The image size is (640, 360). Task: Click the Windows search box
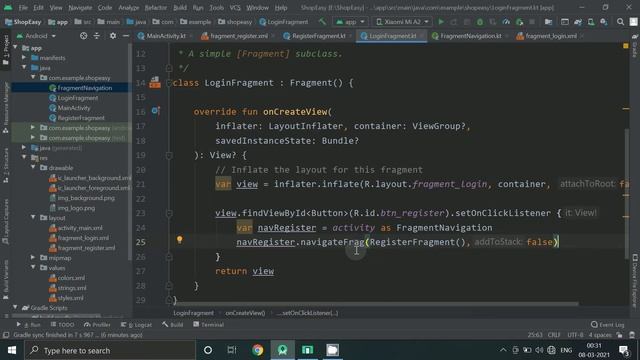pyautogui.click(x=110, y=350)
